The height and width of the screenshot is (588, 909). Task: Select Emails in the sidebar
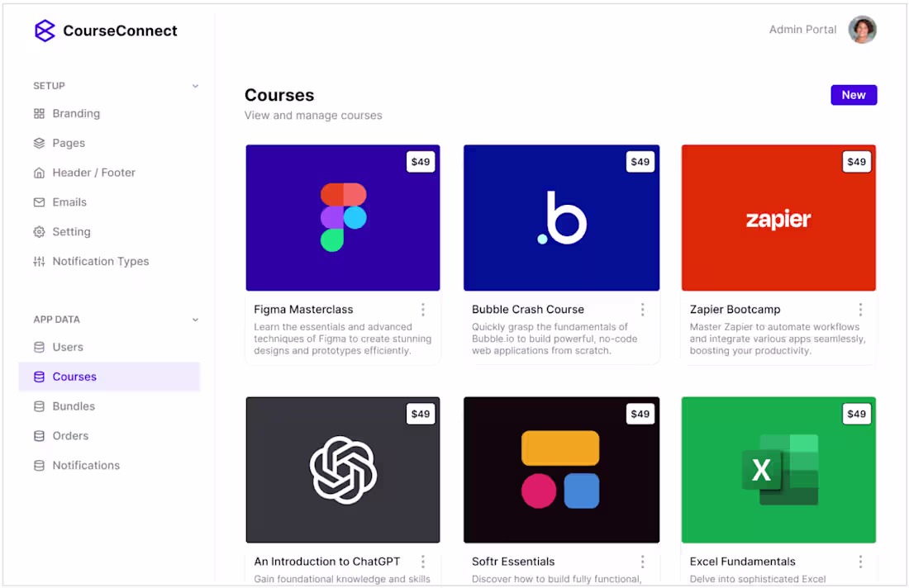coord(110,202)
